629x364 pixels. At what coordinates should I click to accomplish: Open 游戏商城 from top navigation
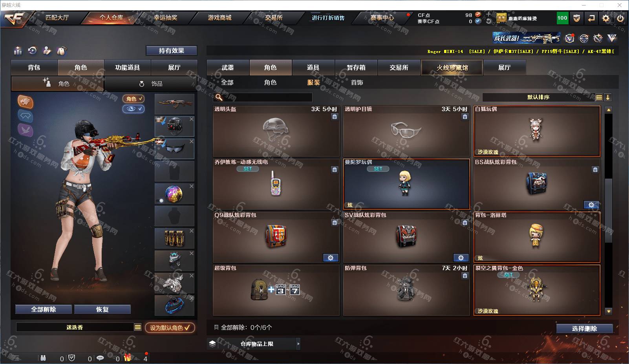pos(219,18)
